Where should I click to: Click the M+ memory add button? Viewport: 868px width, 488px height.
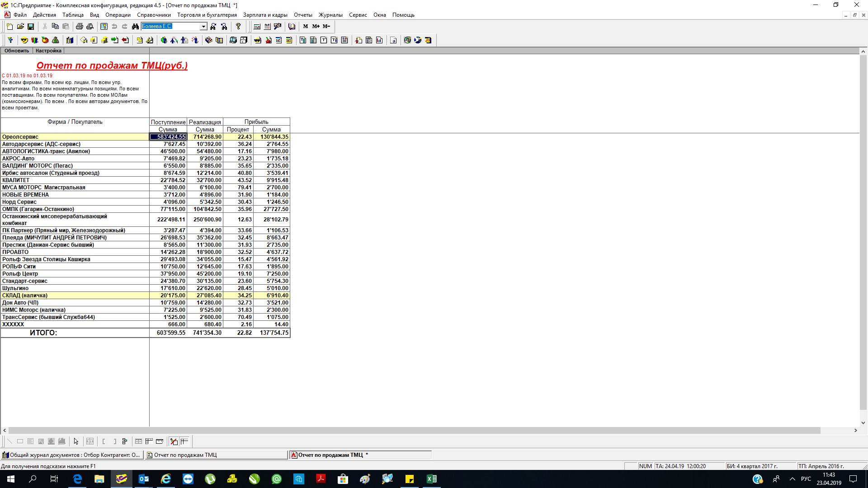click(x=316, y=27)
